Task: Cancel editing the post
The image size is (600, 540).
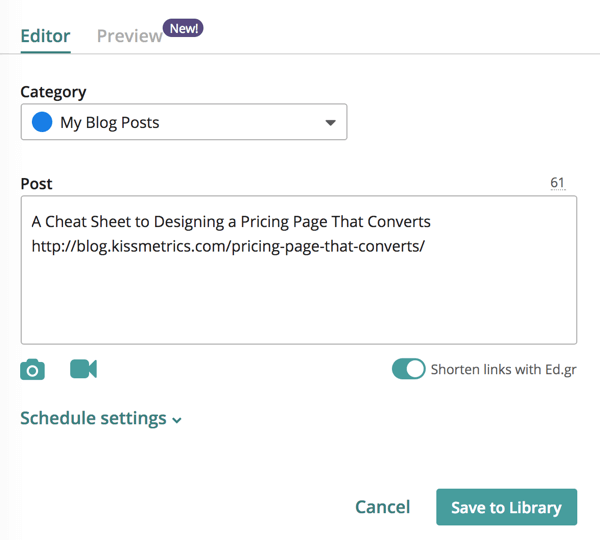Action: (382, 507)
